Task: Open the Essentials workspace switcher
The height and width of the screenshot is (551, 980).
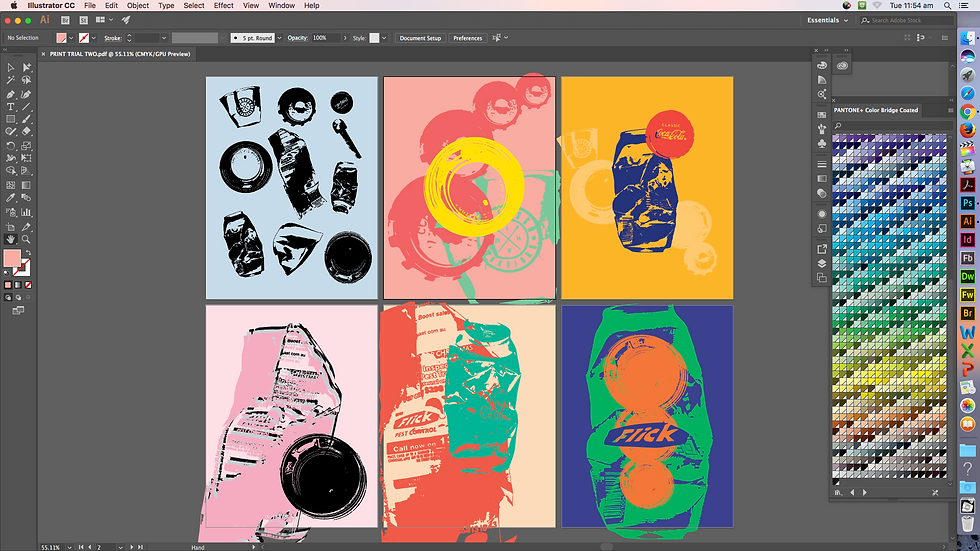Action: (828, 20)
